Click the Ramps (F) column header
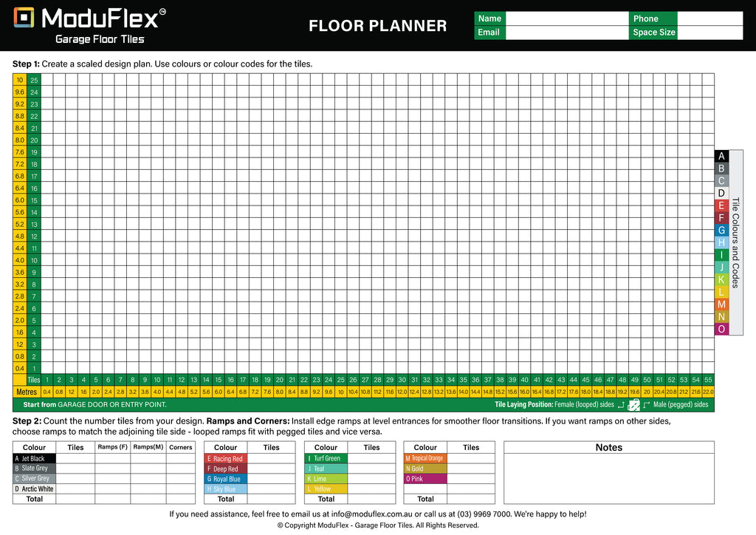This screenshot has width=756, height=535. [113, 447]
